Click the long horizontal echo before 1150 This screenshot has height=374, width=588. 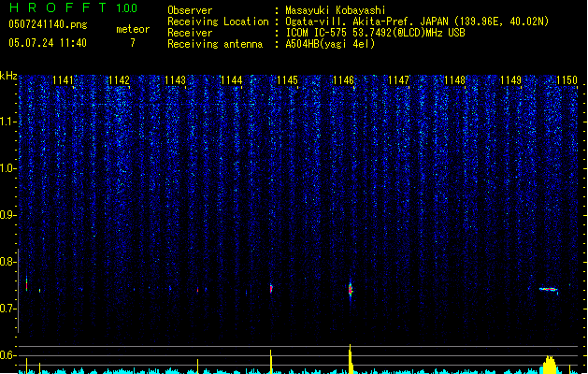(549, 289)
